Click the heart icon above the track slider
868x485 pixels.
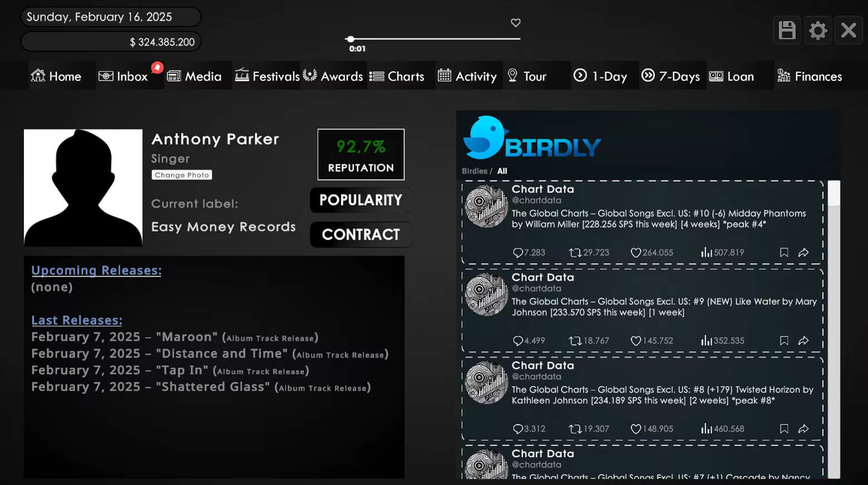pos(516,23)
